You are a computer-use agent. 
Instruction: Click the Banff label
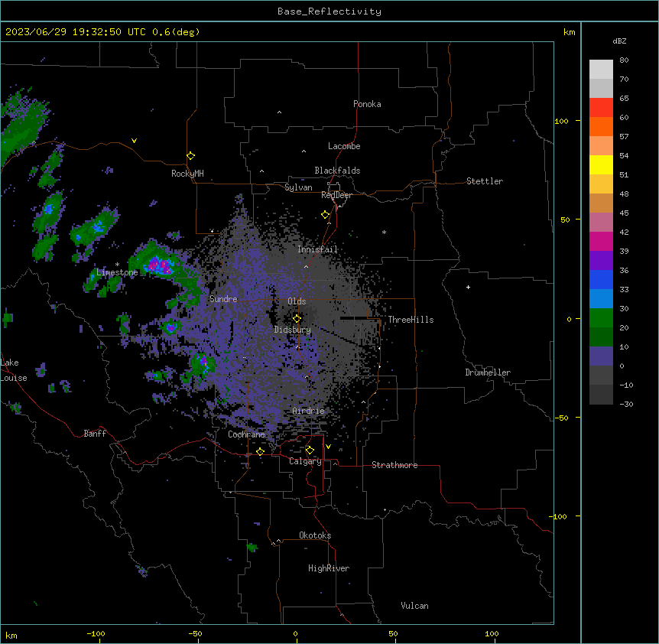pyautogui.click(x=95, y=434)
